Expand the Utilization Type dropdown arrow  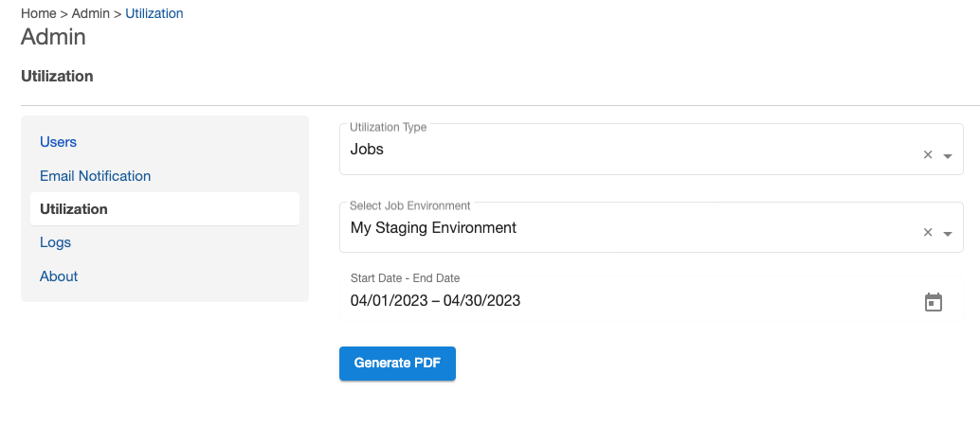(948, 156)
